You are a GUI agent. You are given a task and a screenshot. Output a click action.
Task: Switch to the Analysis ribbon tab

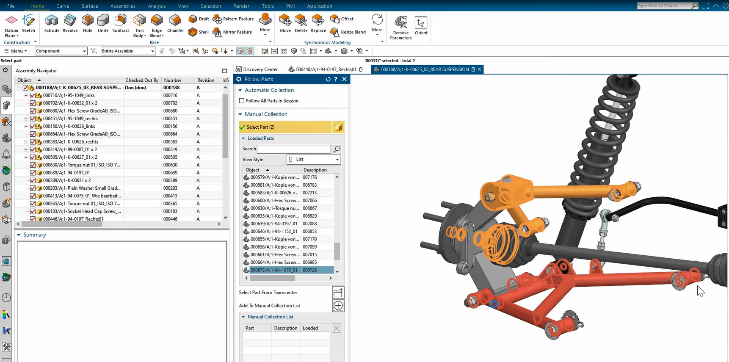156,6
